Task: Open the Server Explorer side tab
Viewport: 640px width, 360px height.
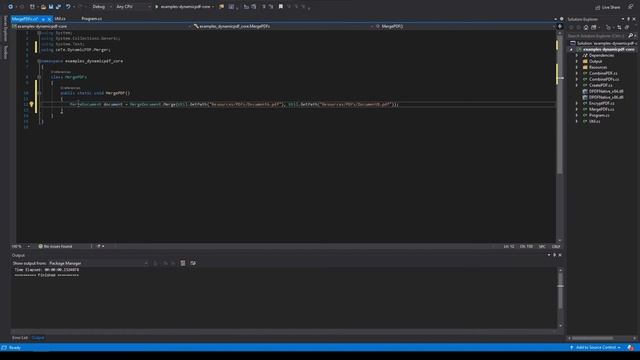Action: 5,29
